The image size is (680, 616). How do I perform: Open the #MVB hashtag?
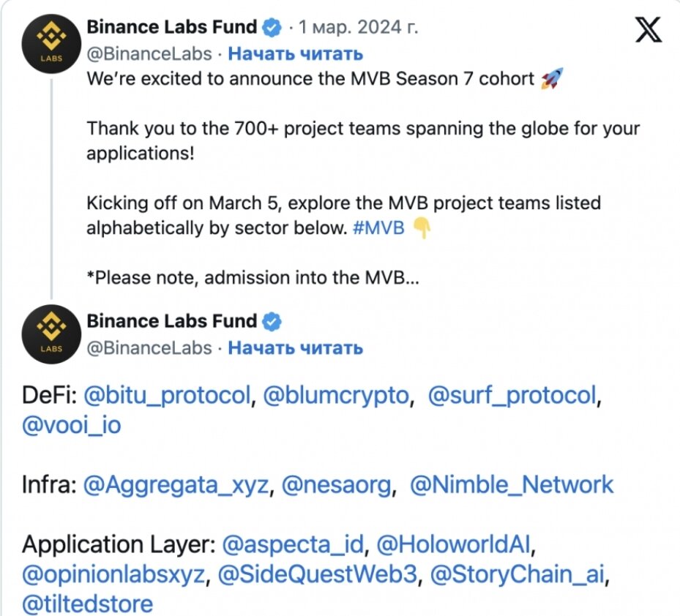pyautogui.click(x=378, y=228)
